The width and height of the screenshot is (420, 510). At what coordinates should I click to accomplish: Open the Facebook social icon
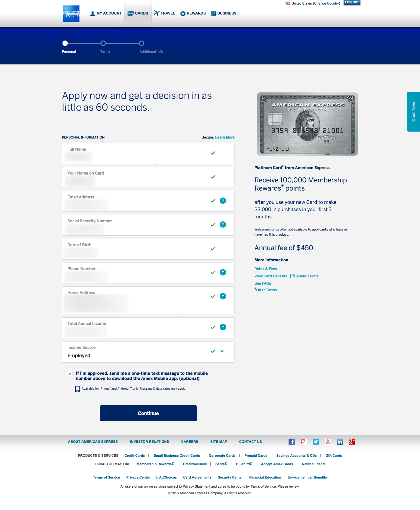point(292,442)
